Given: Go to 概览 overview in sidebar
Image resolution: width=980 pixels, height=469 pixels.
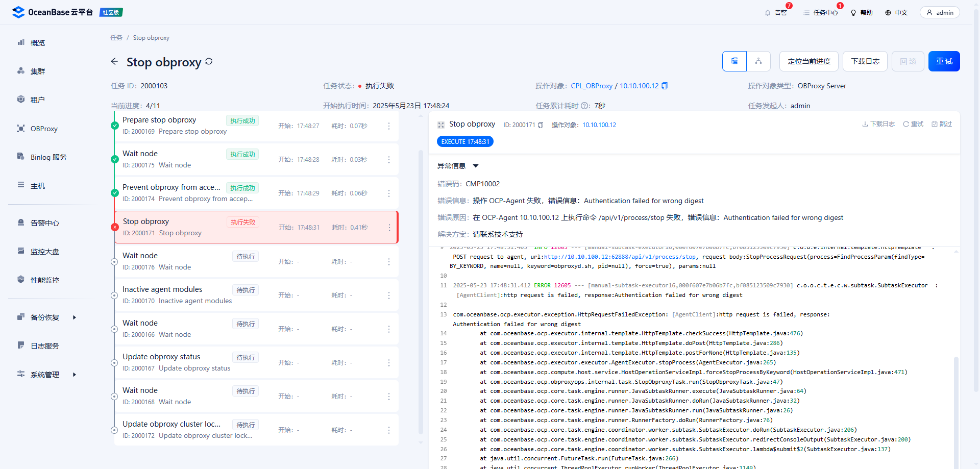Looking at the screenshot, I should pyautogui.click(x=38, y=43).
